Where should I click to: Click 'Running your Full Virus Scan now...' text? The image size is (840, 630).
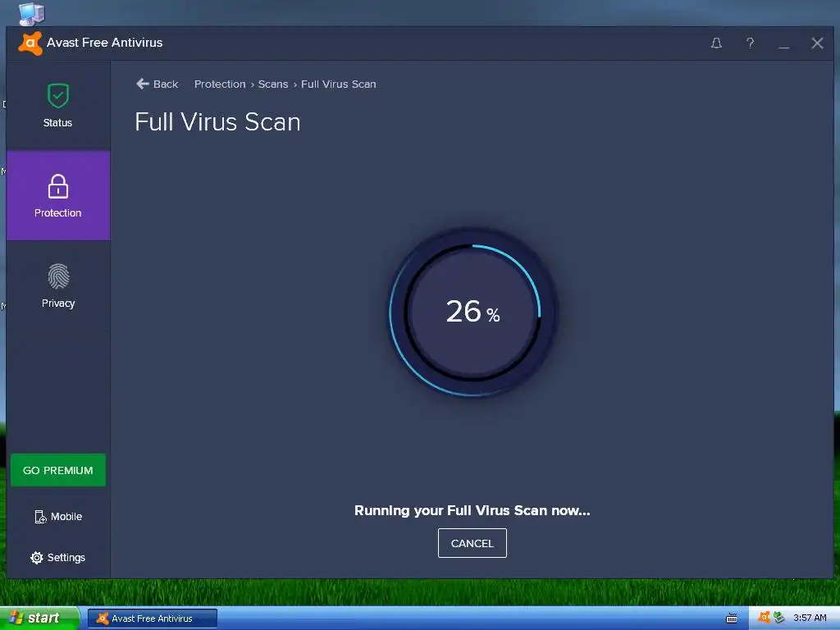(x=472, y=510)
